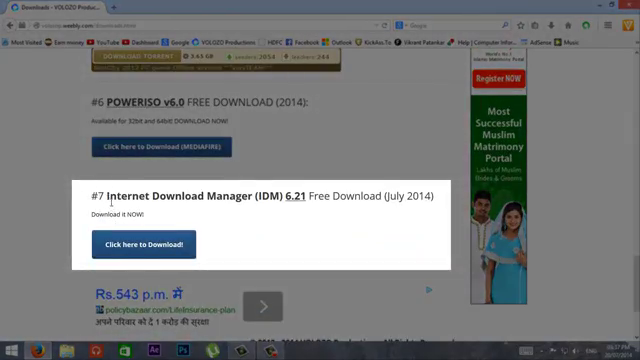The height and width of the screenshot is (360, 640).
Task: Open the AdSense bookmark
Action: [536, 42]
